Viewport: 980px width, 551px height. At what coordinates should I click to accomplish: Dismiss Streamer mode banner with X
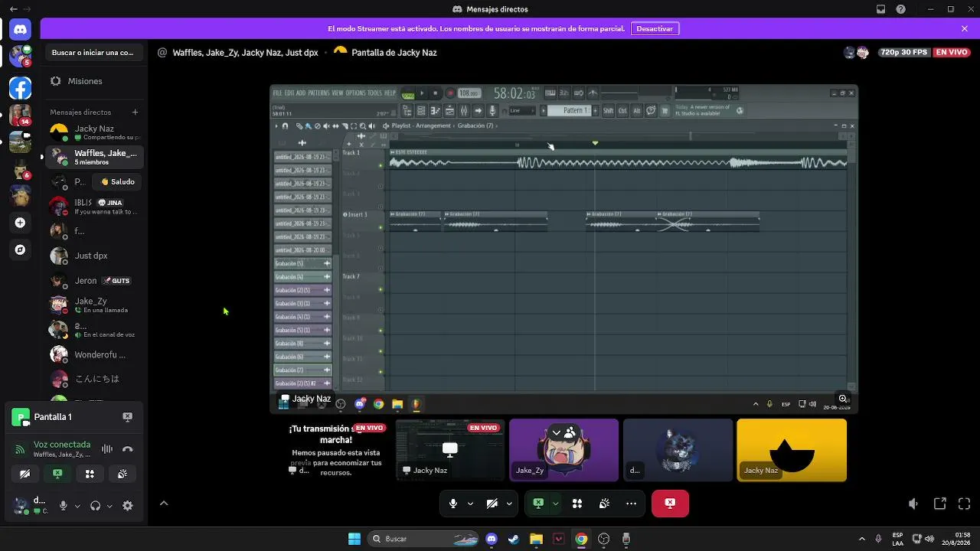(x=965, y=28)
